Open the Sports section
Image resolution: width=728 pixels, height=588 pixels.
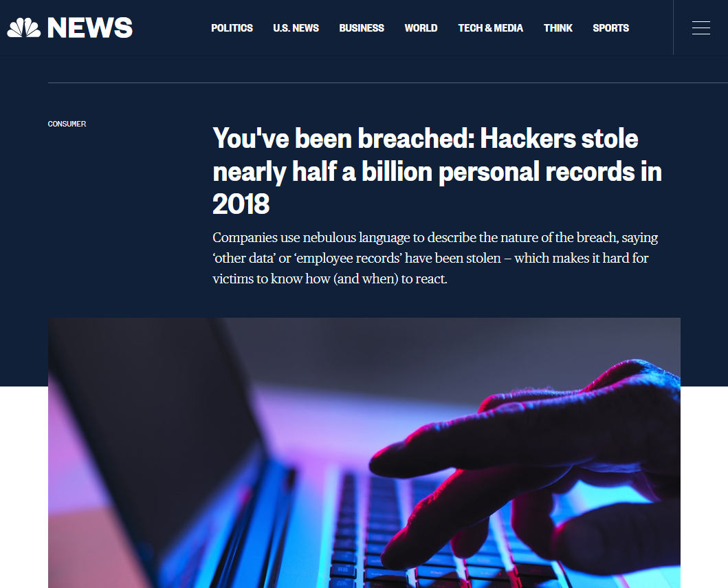click(610, 28)
